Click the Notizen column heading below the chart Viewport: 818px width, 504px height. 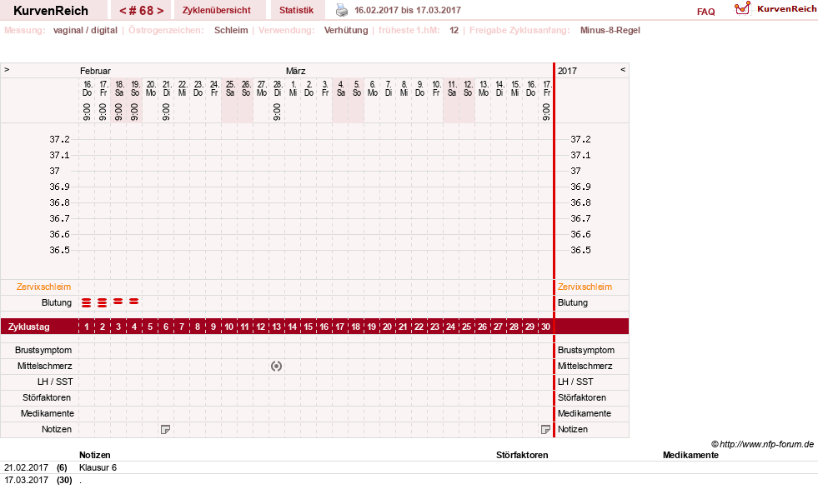point(94,455)
